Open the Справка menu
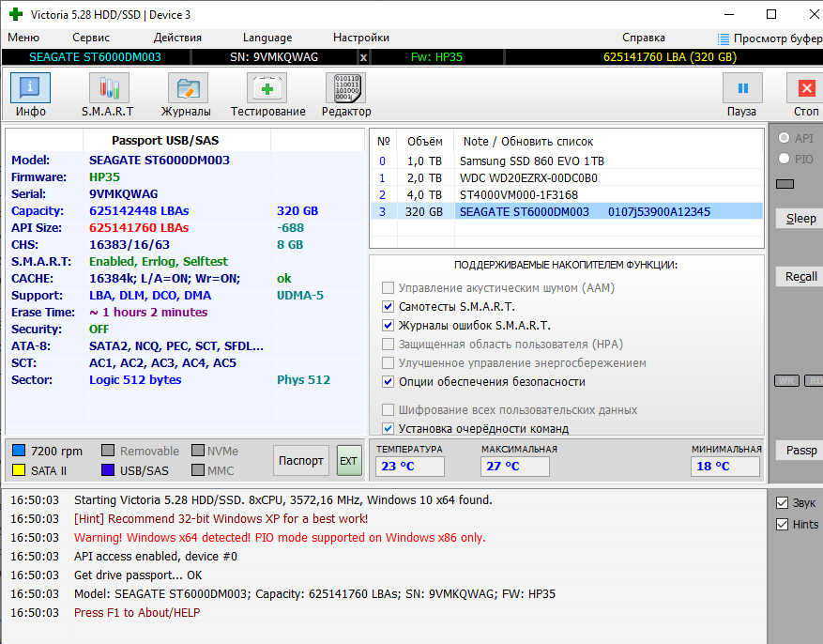This screenshot has height=644, width=823. tap(644, 38)
